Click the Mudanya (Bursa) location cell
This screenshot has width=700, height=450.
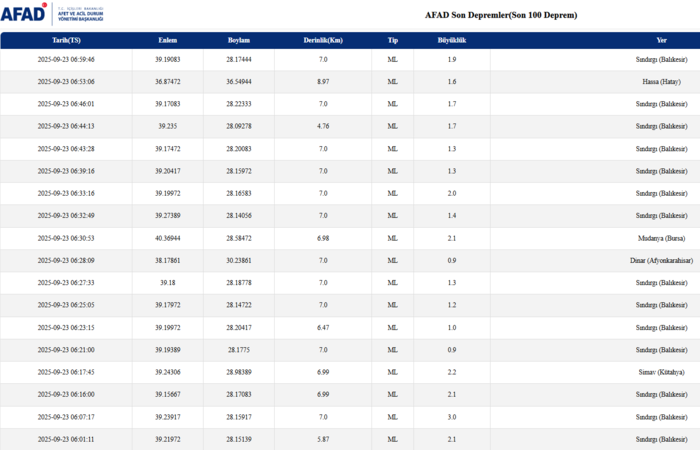click(x=662, y=238)
